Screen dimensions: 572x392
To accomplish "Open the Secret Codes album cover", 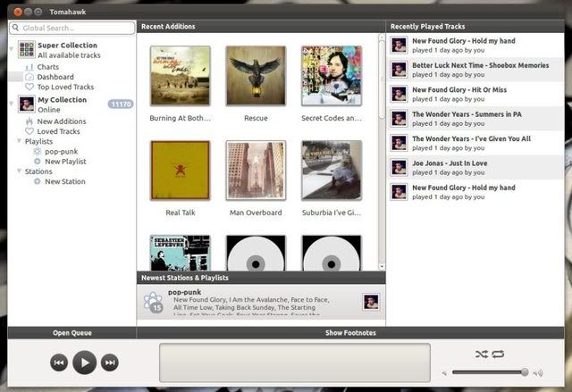I will point(332,76).
